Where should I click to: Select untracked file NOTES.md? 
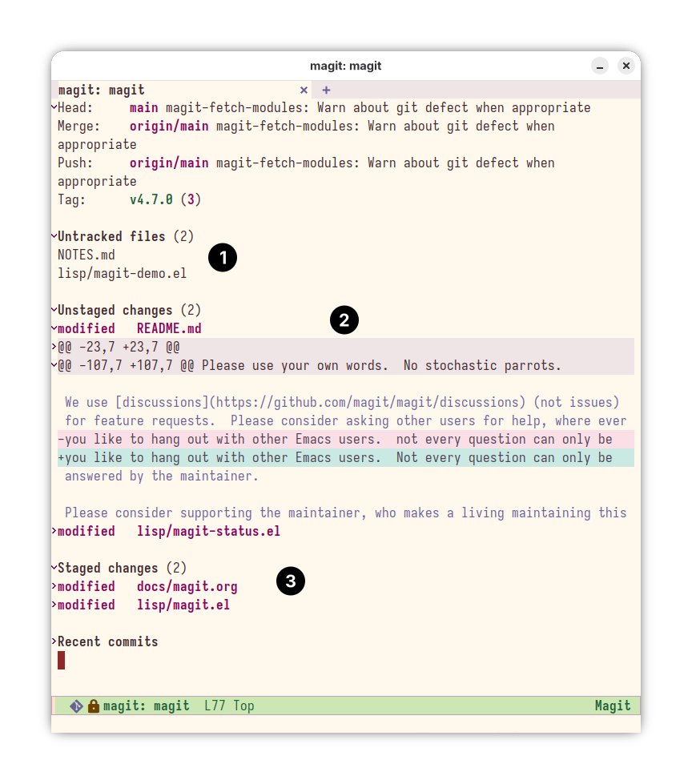(86, 255)
